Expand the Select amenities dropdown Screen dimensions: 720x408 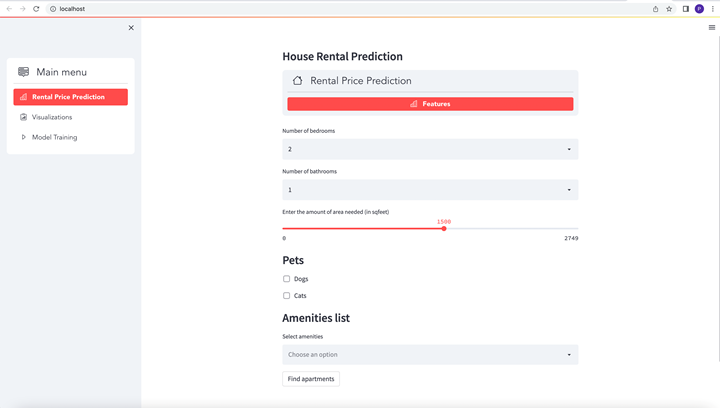tap(430, 355)
